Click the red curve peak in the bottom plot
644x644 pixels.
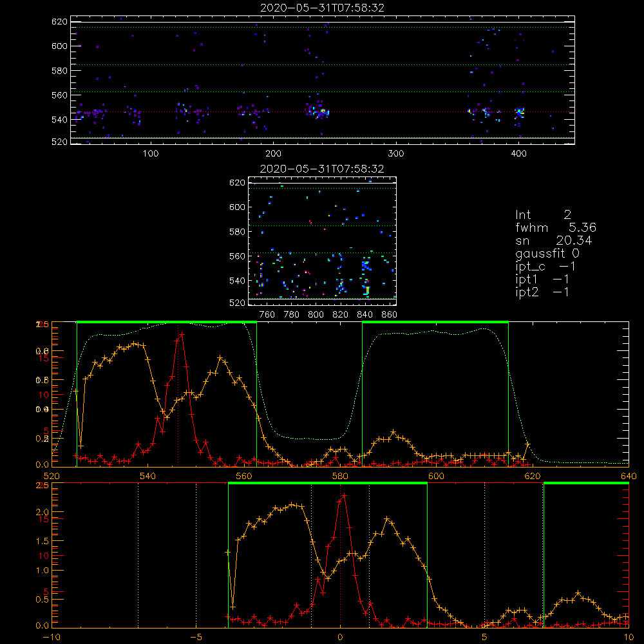coord(344,496)
